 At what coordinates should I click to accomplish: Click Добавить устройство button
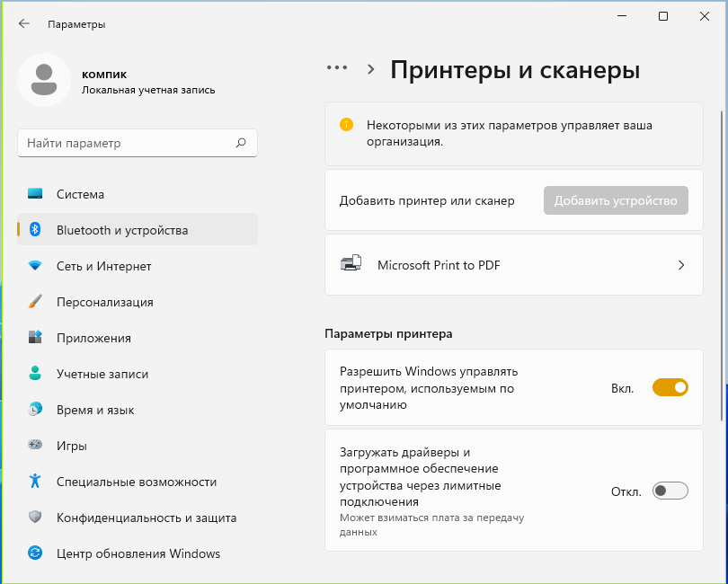tap(616, 200)
